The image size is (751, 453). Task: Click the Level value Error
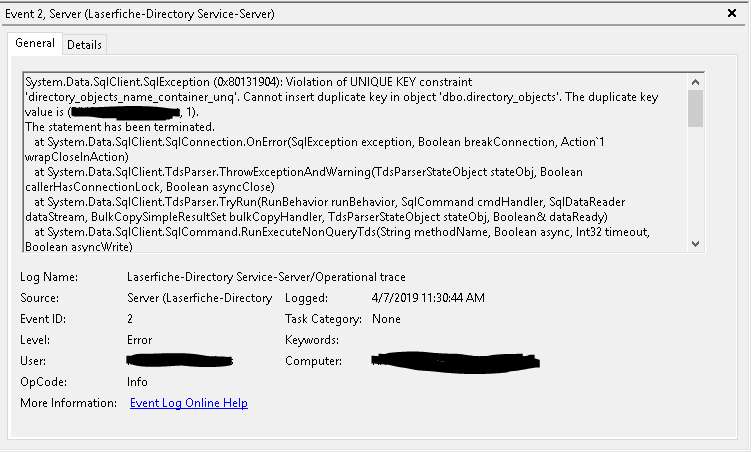click(x=139, y=340)
